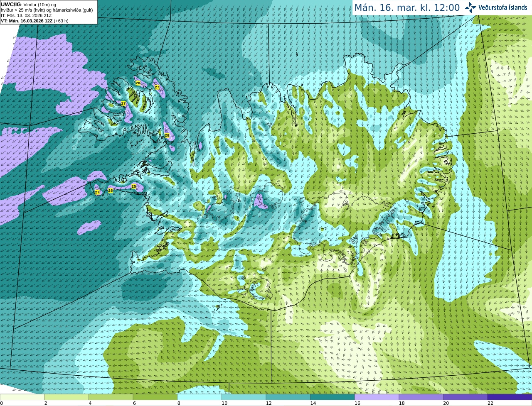Select the darkest swatch above 22 m/s

[x=510, y=397]
